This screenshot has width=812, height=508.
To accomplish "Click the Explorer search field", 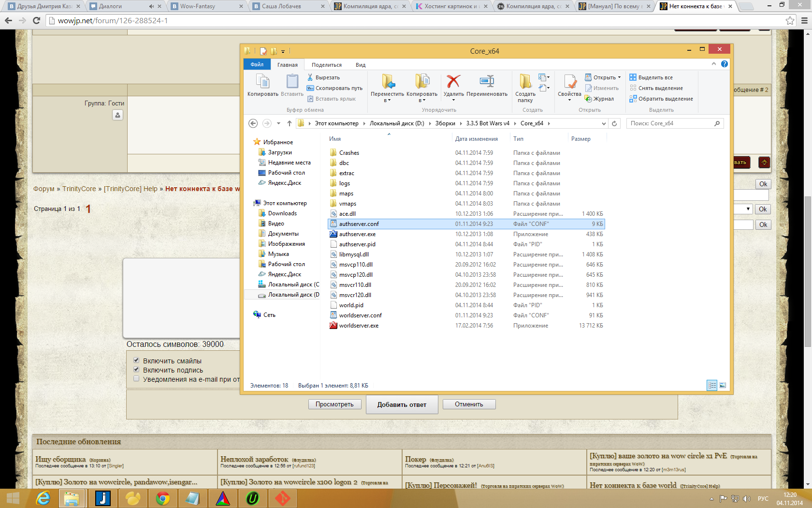I will [x=670, y=123].
